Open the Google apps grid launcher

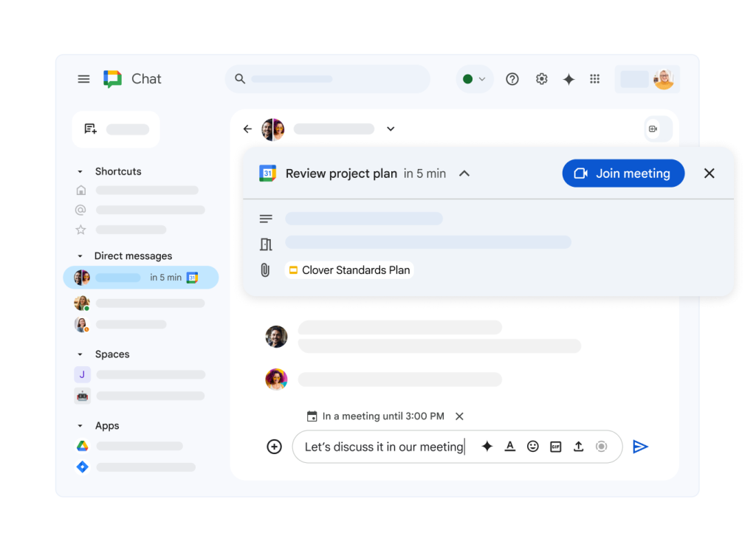[x=594, y=79]
